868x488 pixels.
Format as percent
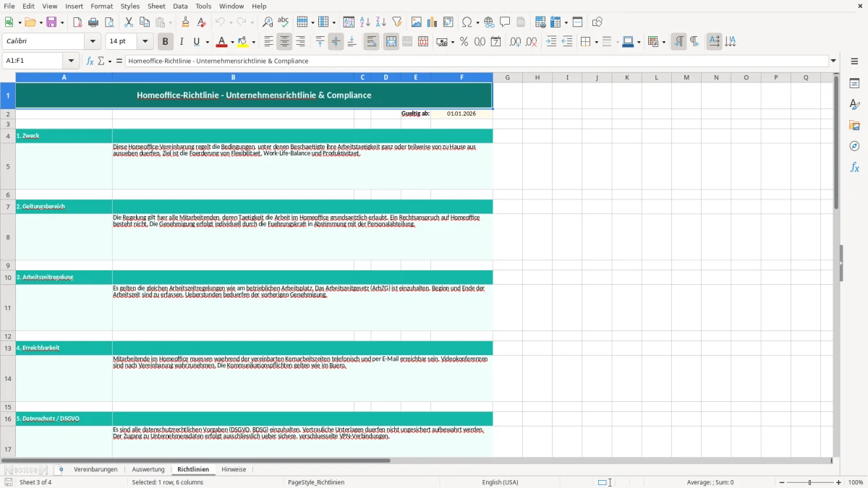tap(464, 42)
